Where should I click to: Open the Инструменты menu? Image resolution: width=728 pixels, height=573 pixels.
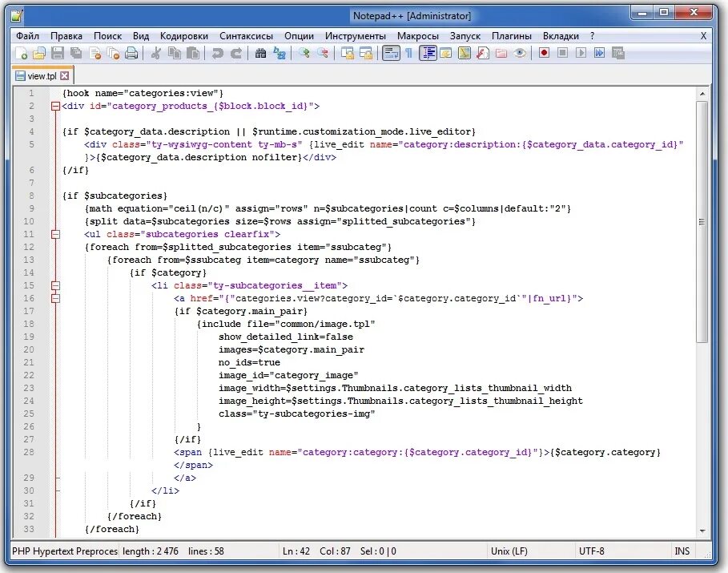click(x=355, y=36)
